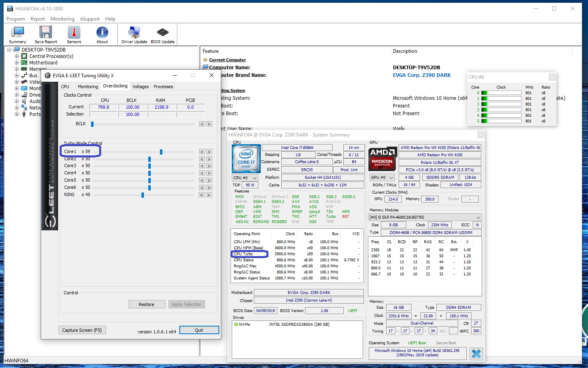The height and width of the screenshot is (368, 588).
Task: Click the Current Computer section icon
Action: click(205, 60)
